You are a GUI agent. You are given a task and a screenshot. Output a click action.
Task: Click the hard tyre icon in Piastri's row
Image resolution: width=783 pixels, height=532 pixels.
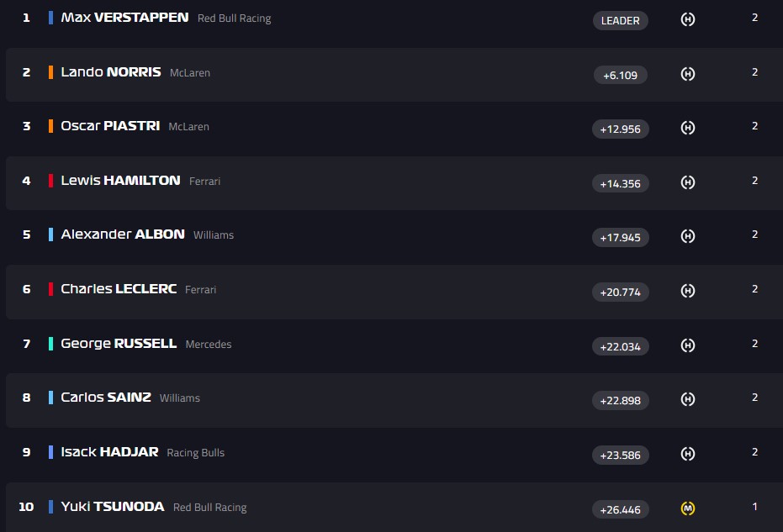click(687, 128)
